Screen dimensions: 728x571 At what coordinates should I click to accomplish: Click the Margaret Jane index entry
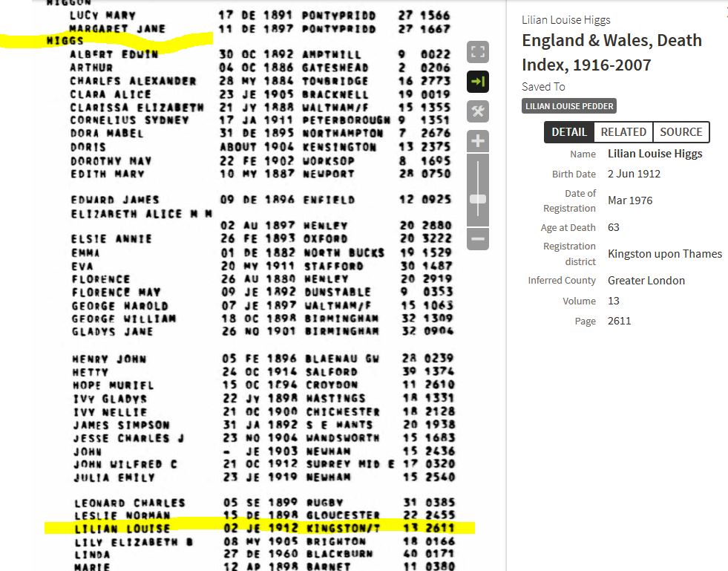117,29
